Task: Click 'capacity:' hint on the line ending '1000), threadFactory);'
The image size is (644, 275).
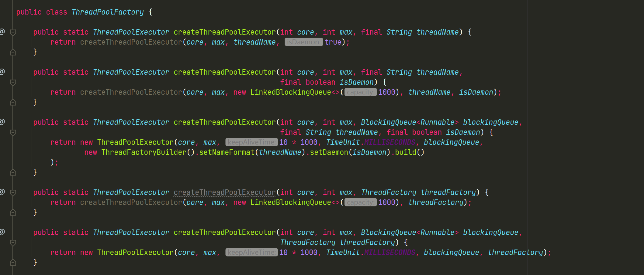Action: (x=360, y=202)
